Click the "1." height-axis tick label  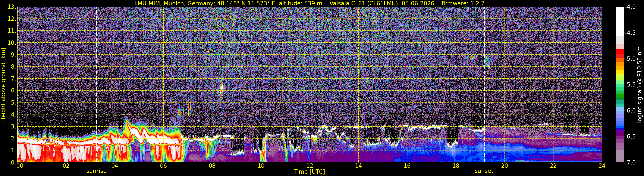(x=13, y=151)
